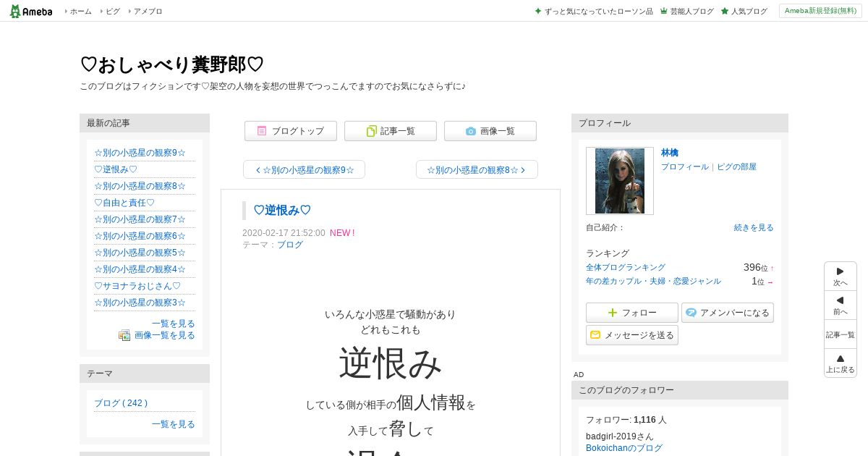Open ☆別の小惑星の観察3☆ in latest articles
The image size is (868, 456).
pos(140,303)
